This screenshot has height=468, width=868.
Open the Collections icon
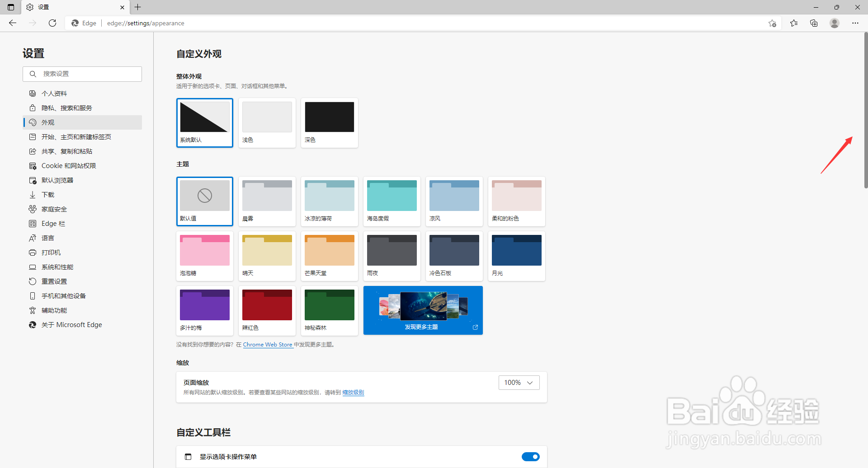(814, 23)
